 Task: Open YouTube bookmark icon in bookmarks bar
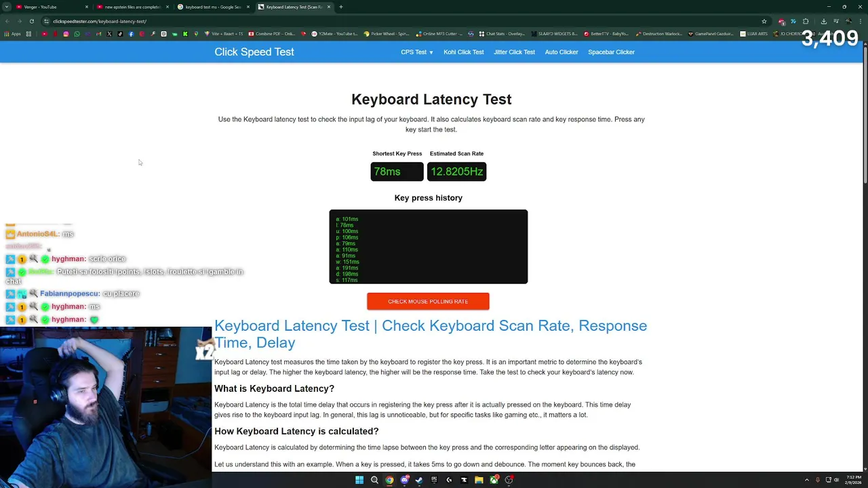(44, 34)
